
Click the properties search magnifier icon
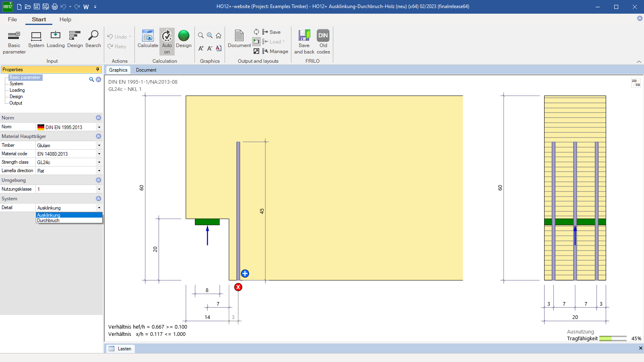click(91, 80)
